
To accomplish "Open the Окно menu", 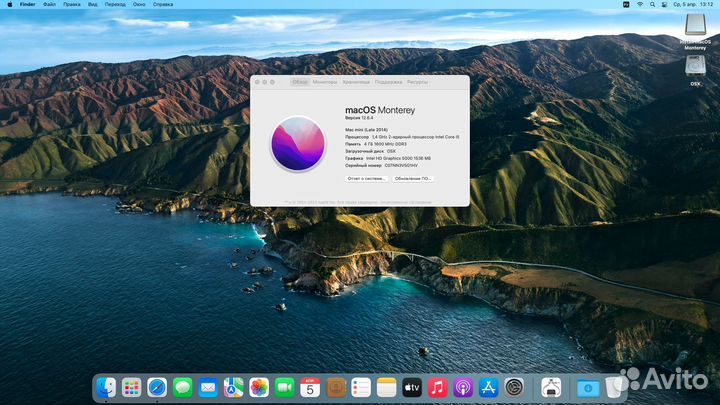I will click(x=139, y=4).
